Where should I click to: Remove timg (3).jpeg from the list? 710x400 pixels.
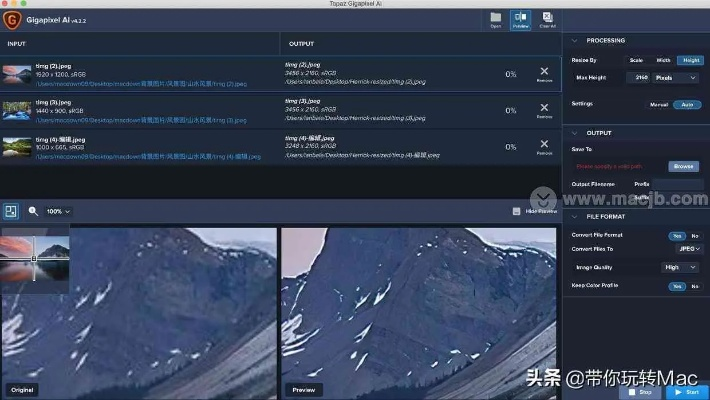544,109
